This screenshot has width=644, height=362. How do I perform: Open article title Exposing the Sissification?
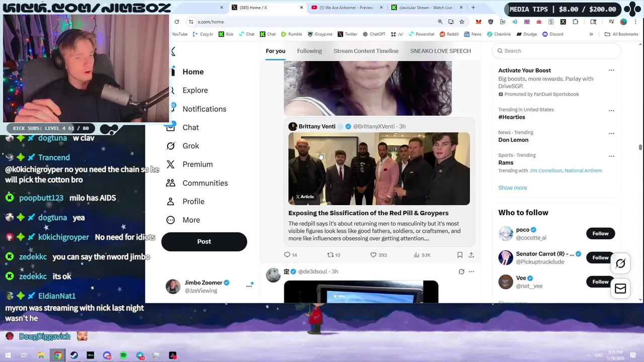[368, 213]
